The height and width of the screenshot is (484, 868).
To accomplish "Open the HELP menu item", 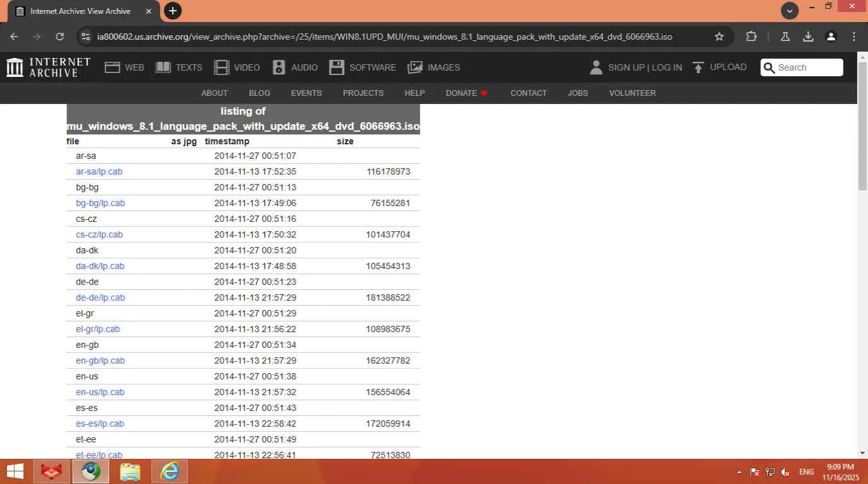I will pyautogui.click(x=414, y=93).
